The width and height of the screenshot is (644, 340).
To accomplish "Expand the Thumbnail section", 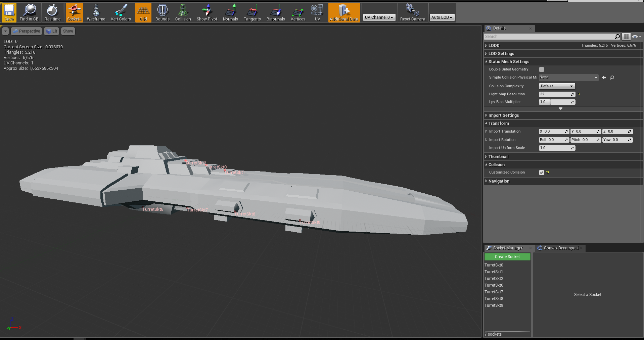I will pyautogui.click(x=486, y=156).
